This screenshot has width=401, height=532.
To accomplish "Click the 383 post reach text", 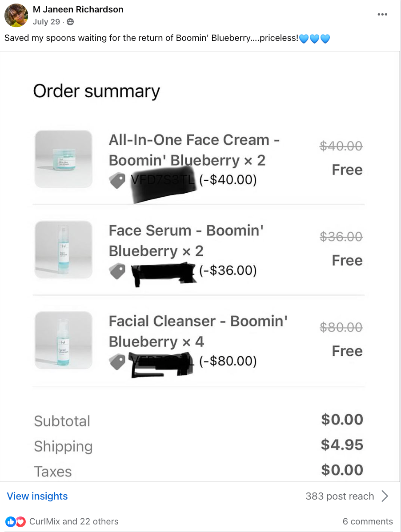I will (x=340, y=496).
